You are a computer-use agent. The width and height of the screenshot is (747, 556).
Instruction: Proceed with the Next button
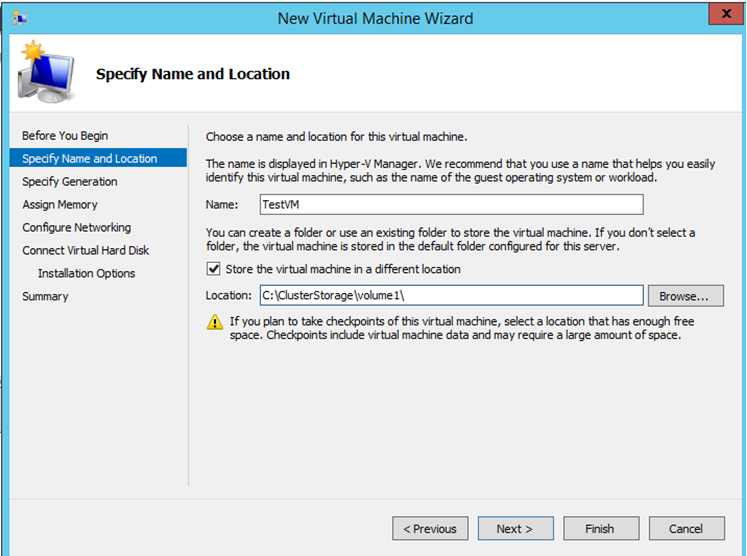[x=515, y=528]
